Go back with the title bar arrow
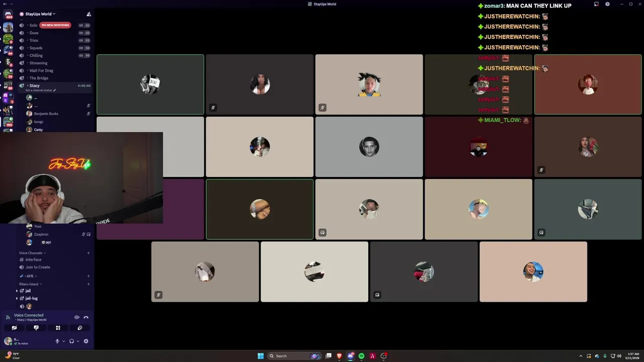Image resolution: width=644 pixels, height=362 pixels. (5, 4)
